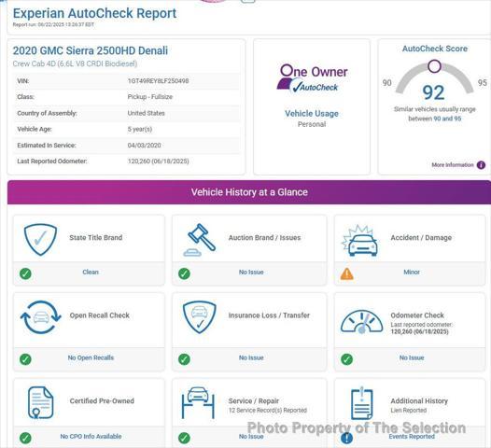Screen dimensions: 491x448
Task: Click the AutoCheck score number 92
Action: [433, 92]
